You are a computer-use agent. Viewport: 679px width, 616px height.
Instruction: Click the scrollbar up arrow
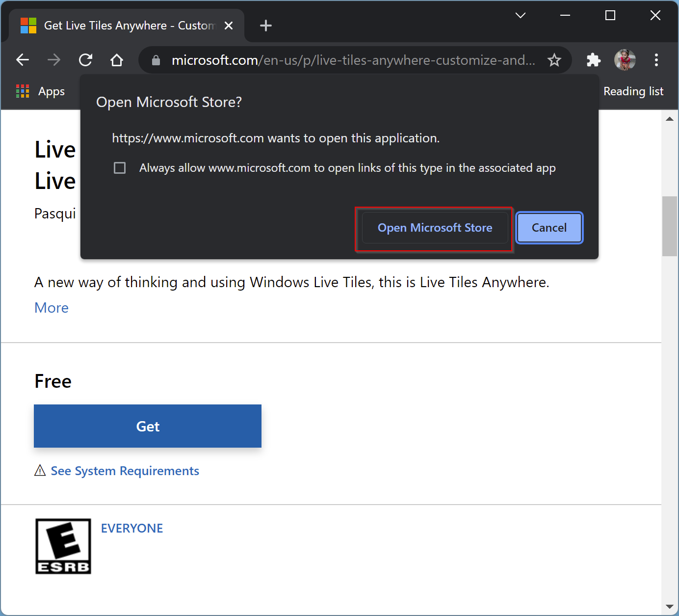[x=670, y=119]
